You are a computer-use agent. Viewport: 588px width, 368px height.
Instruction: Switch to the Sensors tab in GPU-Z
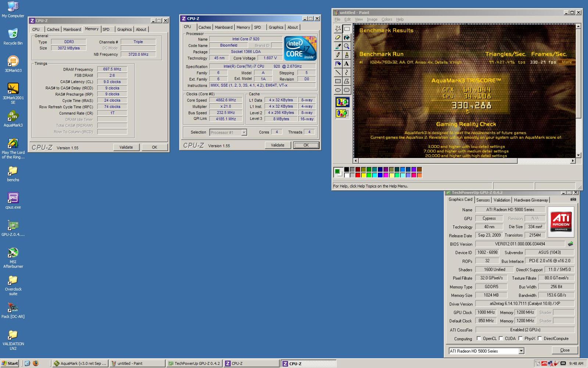tap(483, 200)
